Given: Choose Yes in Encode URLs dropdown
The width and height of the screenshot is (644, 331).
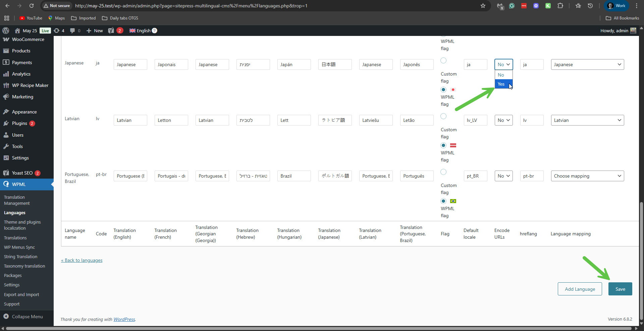Looking at the screenshot, I should 503,84.
